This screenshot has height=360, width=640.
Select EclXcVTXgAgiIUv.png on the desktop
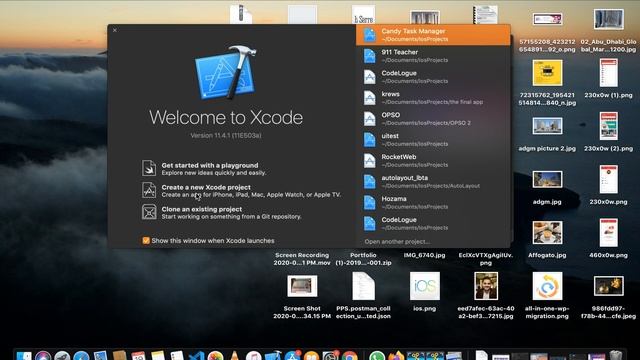pos(485,259)
